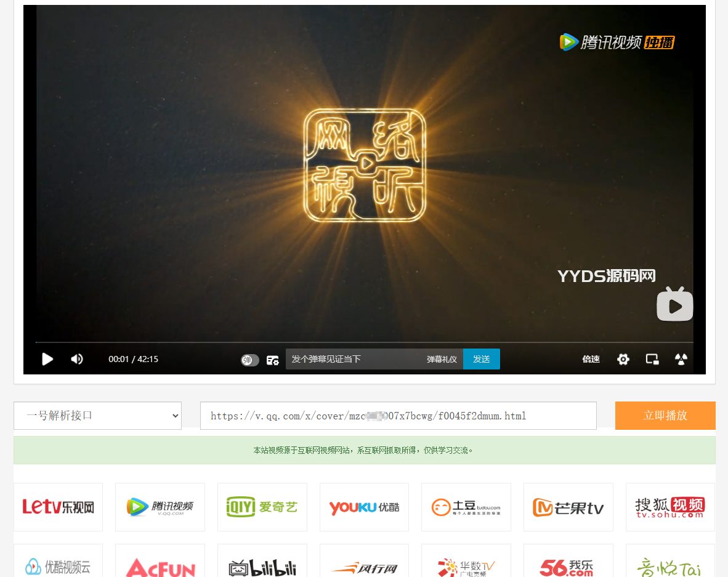Image resolution: width=728 pixels, height=577 pixels.
Task: Click the video progress bar
Action: pos(363,342)
